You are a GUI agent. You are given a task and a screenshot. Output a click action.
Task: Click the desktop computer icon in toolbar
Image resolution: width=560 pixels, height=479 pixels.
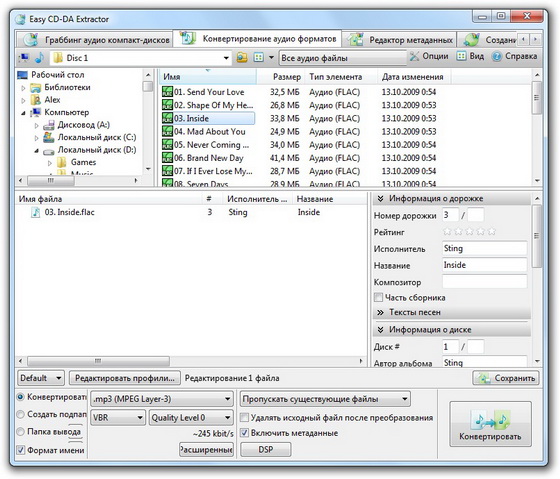pos(24,57)
